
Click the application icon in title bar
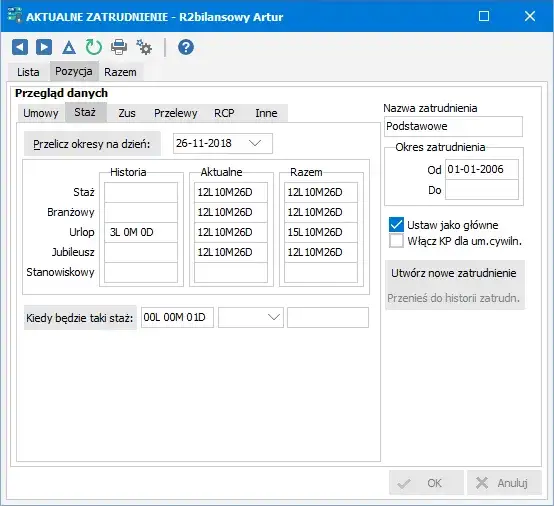click(x=15, y=16)
